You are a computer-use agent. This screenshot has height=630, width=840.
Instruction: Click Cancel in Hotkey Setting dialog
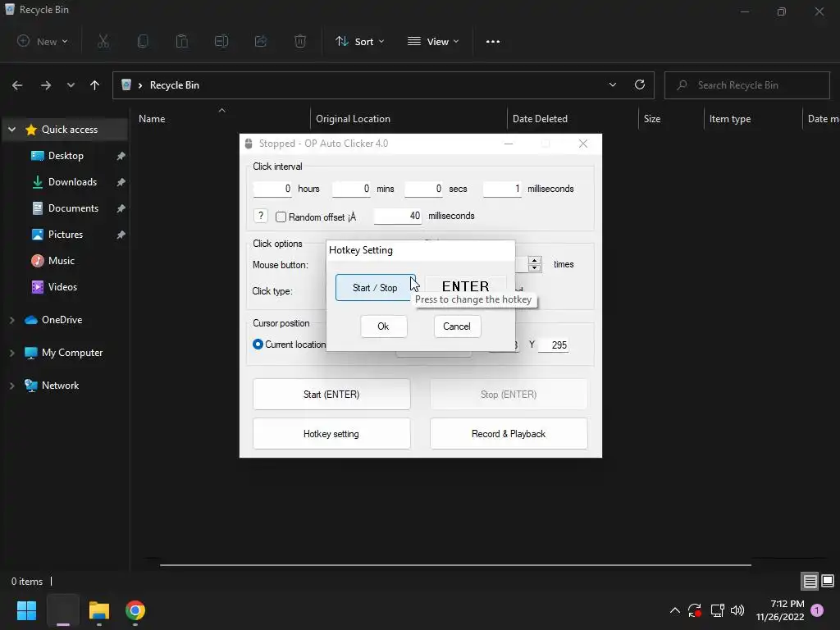click(457, 326)
